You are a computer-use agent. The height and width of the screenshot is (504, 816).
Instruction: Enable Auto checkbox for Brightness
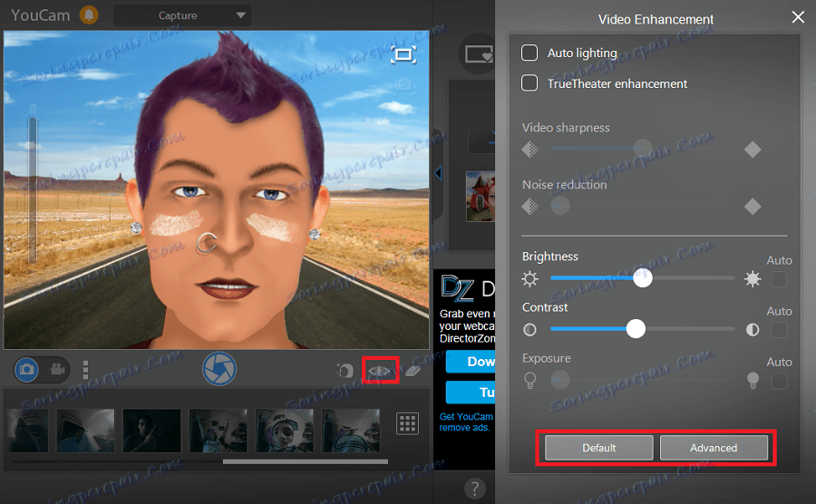[779, 279]
